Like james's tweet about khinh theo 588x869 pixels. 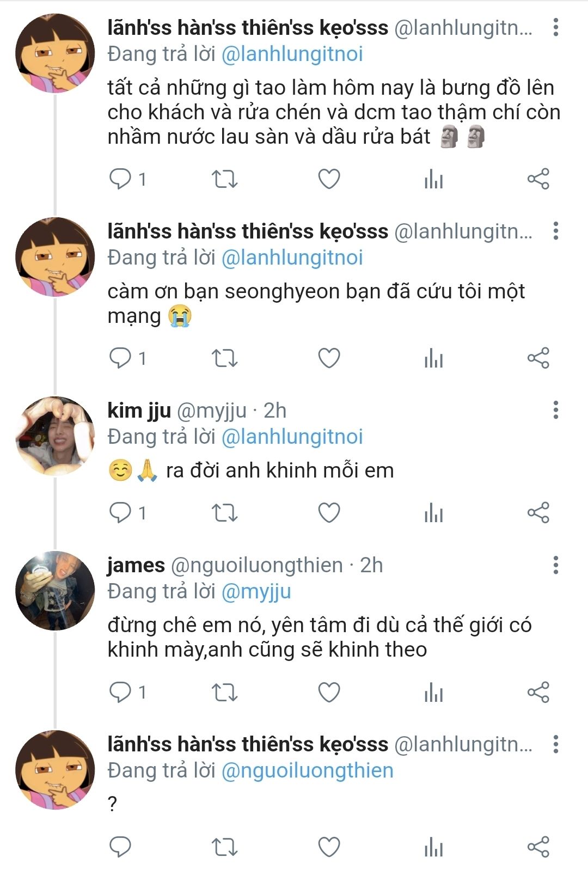point(329,692)
